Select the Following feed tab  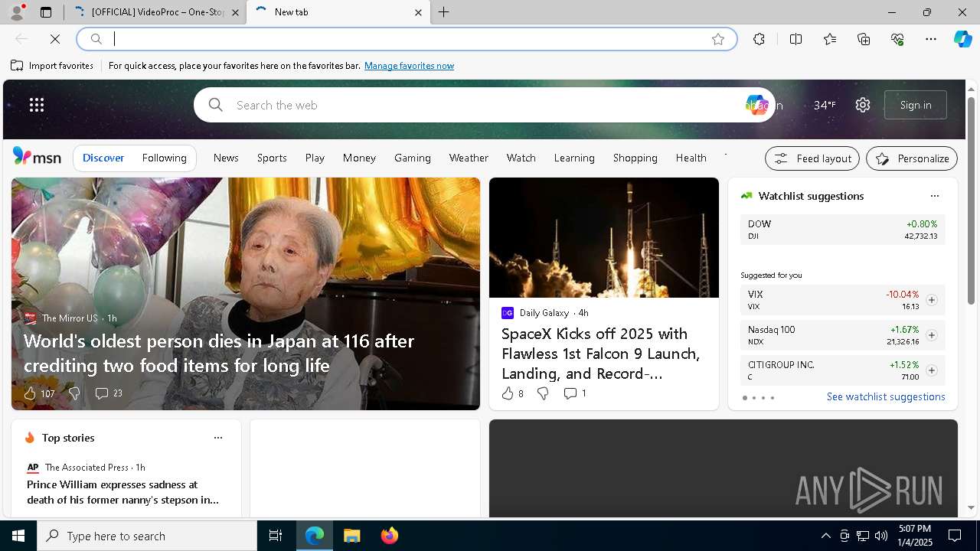coord(165,158)
